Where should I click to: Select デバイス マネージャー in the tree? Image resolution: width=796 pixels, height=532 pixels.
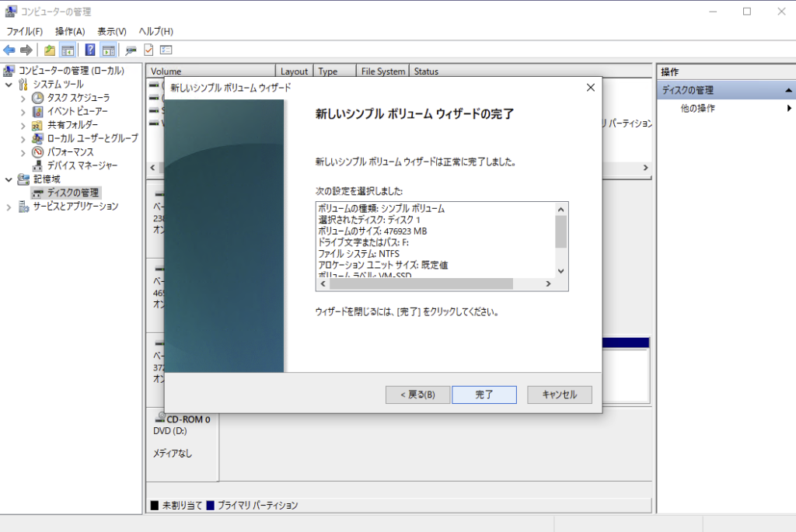(82, 165)
